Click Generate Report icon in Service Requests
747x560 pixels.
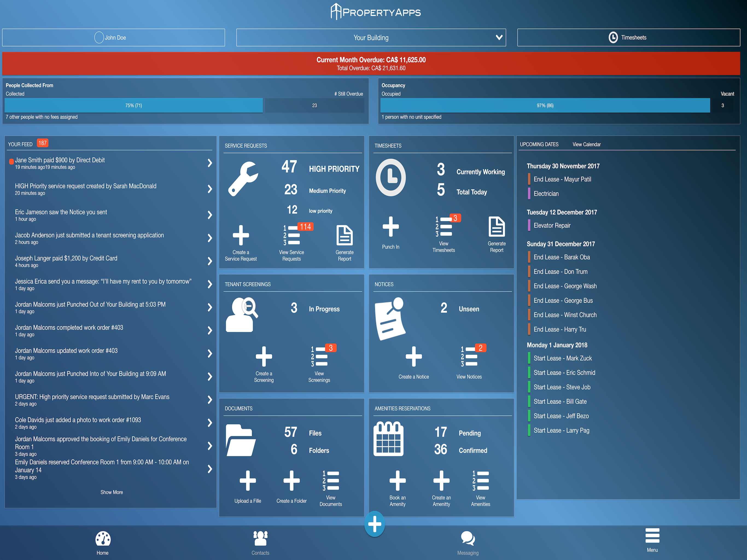pos(345,235)
